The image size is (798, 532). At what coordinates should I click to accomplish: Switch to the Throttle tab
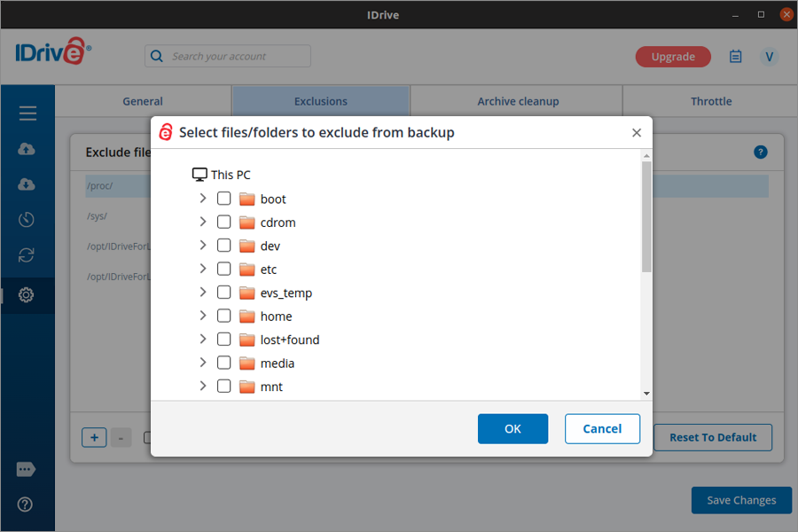point(711,101)
